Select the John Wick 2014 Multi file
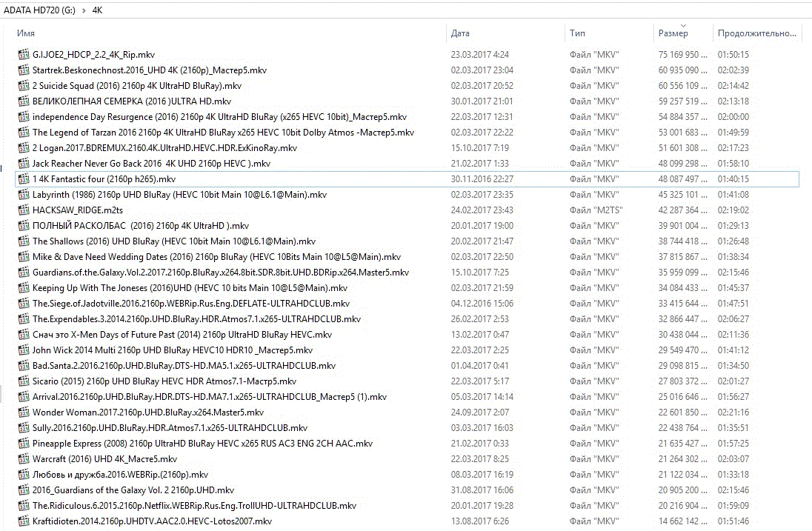The width and height of the screenshot is (812, 531). (x=172, y=350)
